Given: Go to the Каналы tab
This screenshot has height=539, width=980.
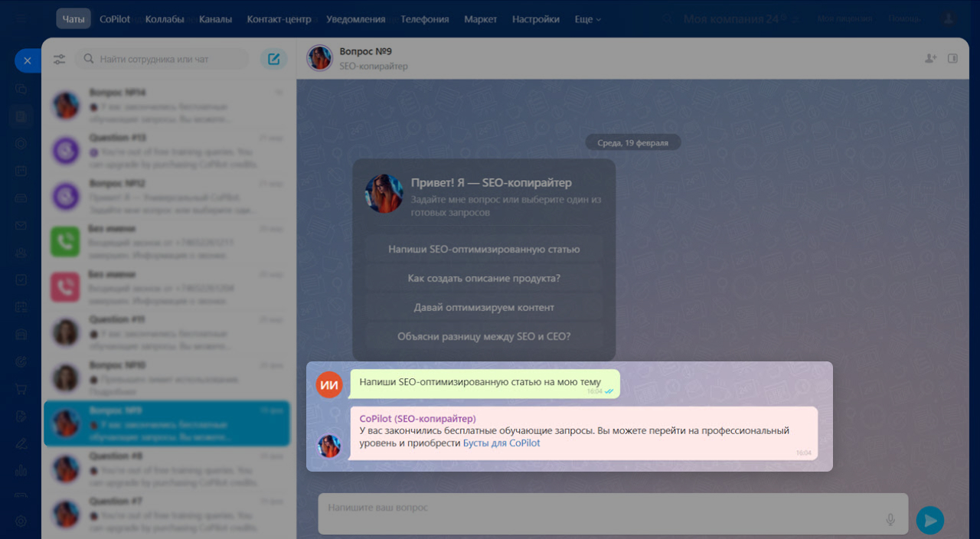Looking at the screenshot, I should (215, 19).
